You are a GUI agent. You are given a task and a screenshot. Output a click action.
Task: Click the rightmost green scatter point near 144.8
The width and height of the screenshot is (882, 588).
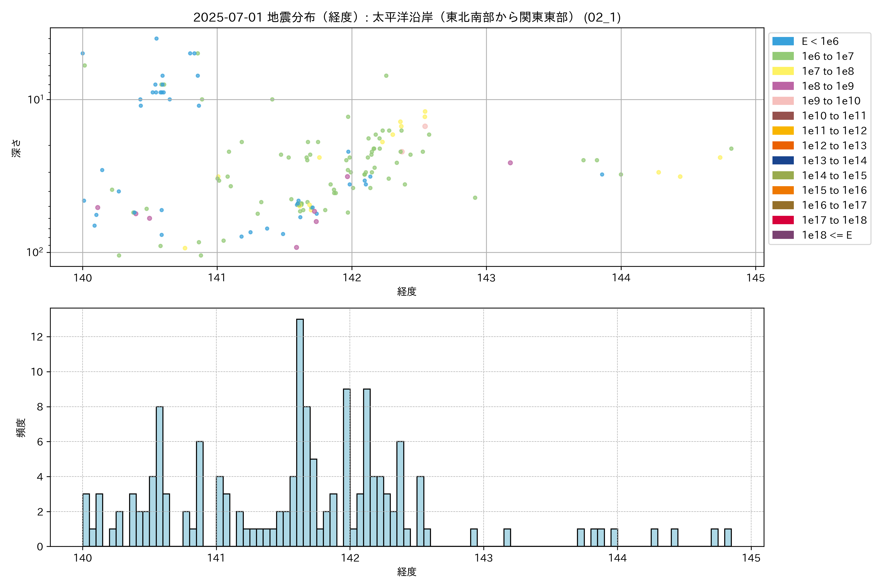[x=731, y=148]
